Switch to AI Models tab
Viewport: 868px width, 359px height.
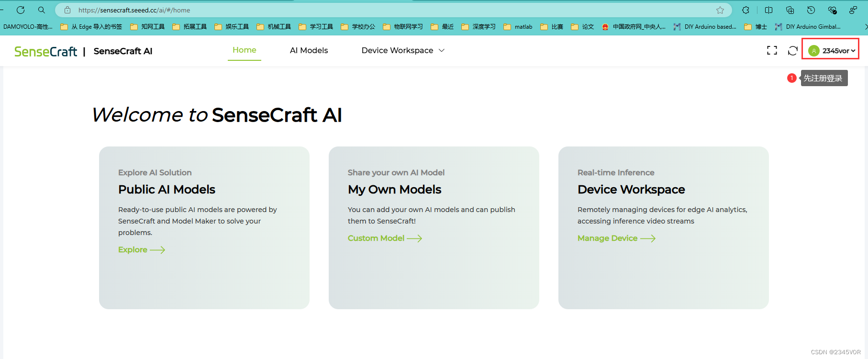click(309, 50)
